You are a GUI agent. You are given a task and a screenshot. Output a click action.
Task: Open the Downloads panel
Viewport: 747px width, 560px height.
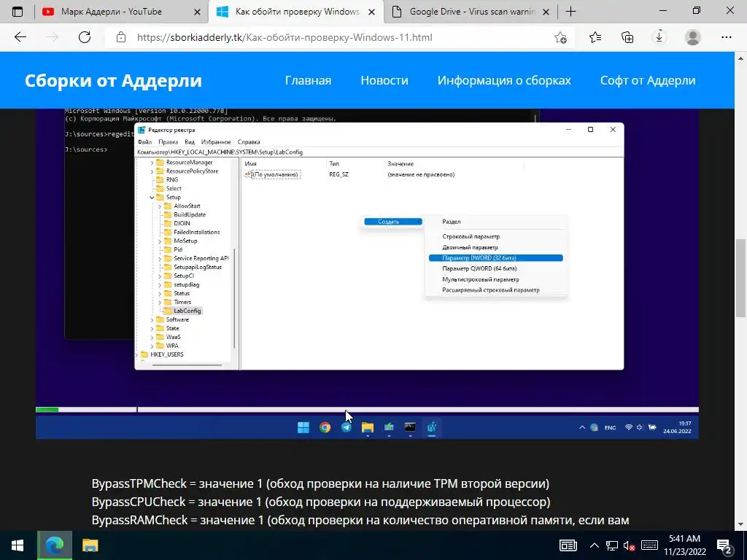[x=659, y=37]
